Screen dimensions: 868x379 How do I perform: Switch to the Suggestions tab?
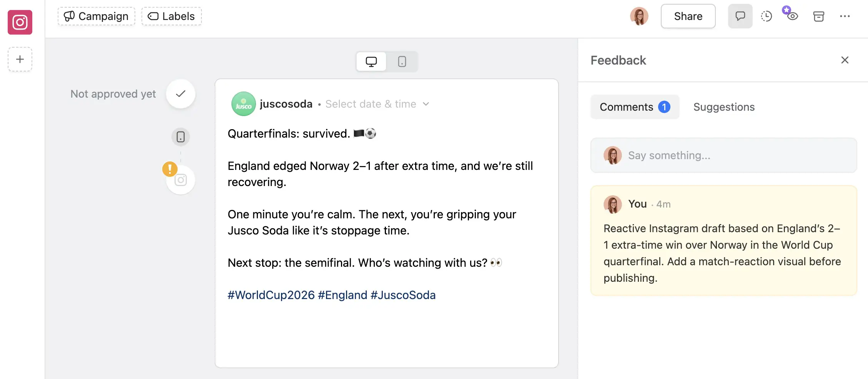coord(724,107)
